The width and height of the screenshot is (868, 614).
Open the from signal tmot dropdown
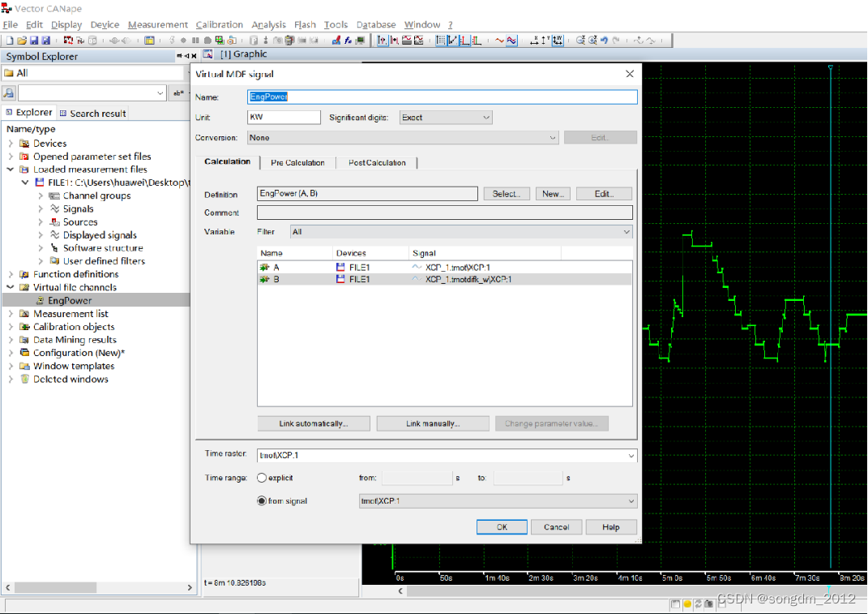631,501
